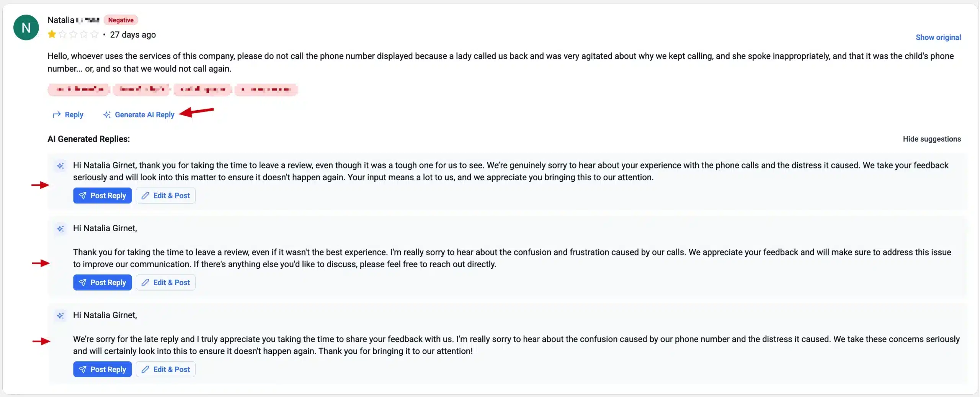Click the reply arrow icon beside Reply
Image resolution: width=980 pixels, height=397 pixels.
57,114
